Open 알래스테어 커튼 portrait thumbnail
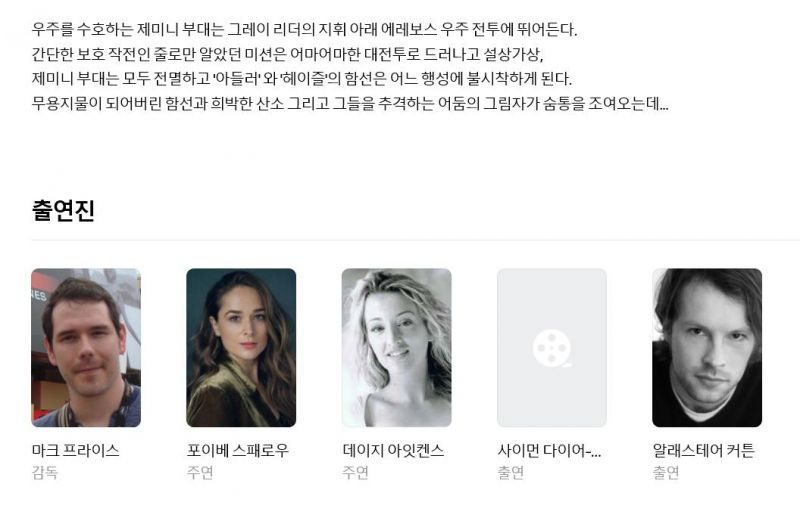Viewport: 800px width, 521px height. coord(707,348)
